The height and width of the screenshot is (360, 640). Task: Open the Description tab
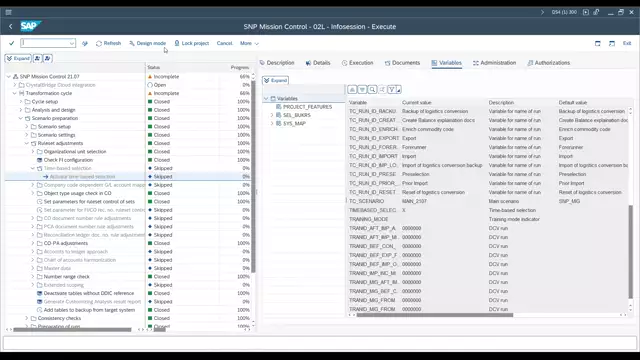[277, 63]
